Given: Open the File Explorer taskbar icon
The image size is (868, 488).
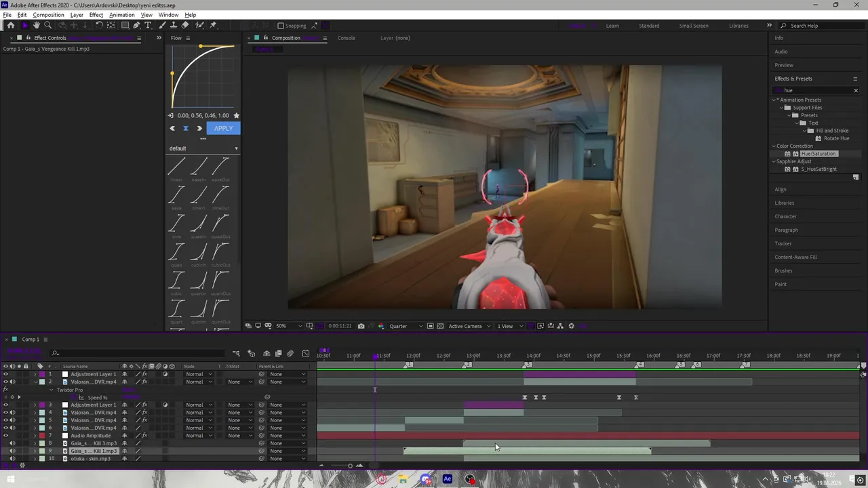Looking at the screenshot, I should [403, 479].
